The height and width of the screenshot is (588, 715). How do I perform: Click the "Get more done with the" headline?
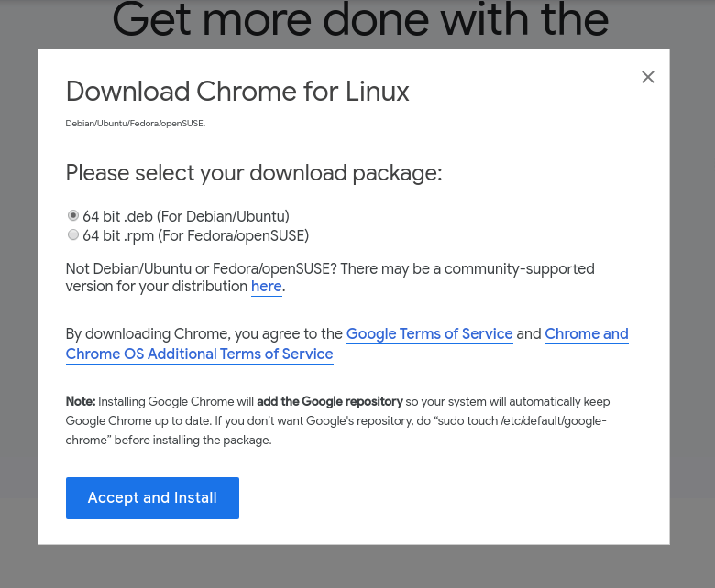click(360, 20)
